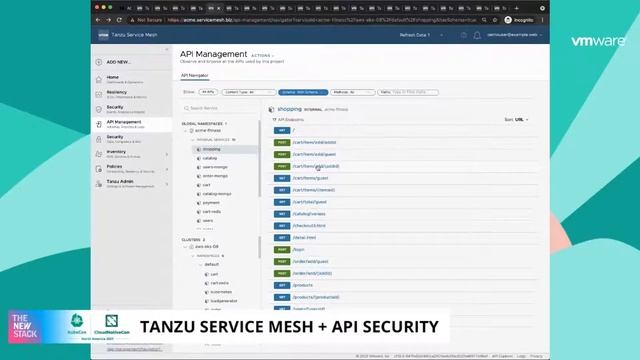Click the Add New button label
640x360 pixels.
point(118,62)
